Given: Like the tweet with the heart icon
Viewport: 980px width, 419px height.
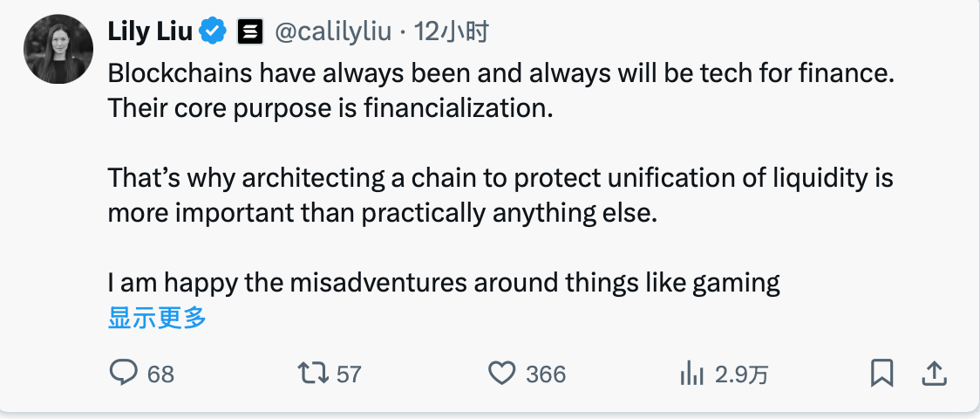Looking at the screenshot, I should [502, 374].
